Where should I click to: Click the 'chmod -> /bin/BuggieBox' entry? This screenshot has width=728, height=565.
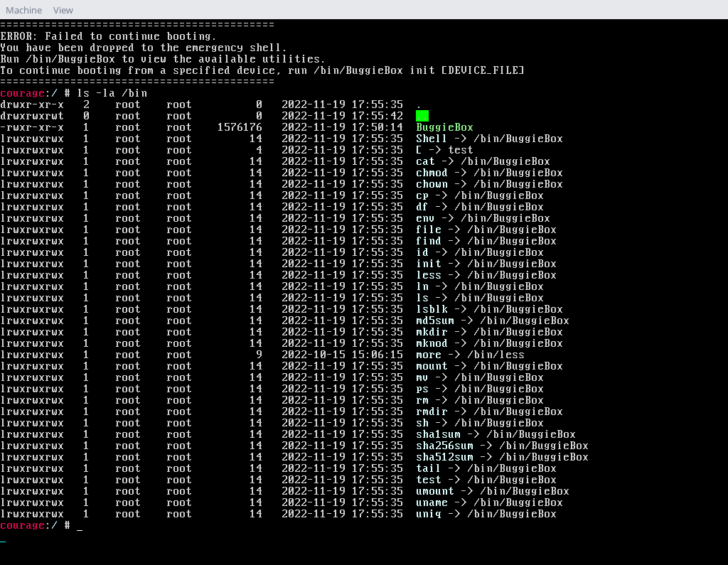pos(489,173)
